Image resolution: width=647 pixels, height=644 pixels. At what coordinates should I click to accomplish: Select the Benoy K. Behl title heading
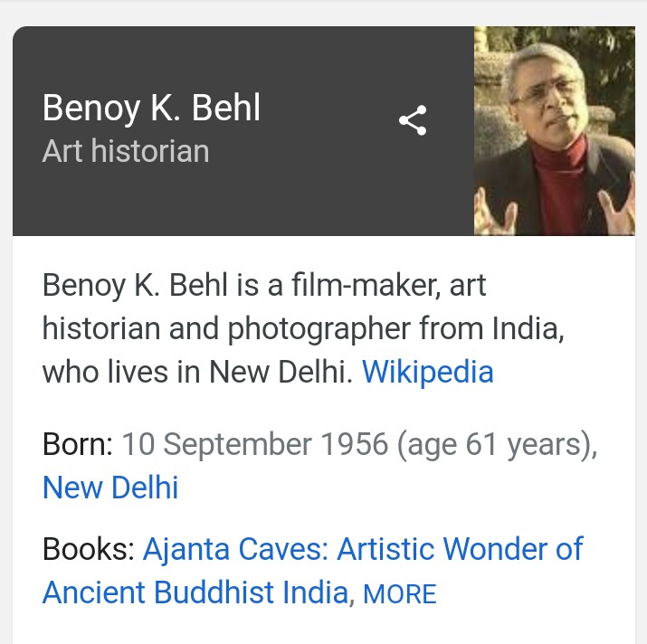pyautogui.click(x=151, y=108)
